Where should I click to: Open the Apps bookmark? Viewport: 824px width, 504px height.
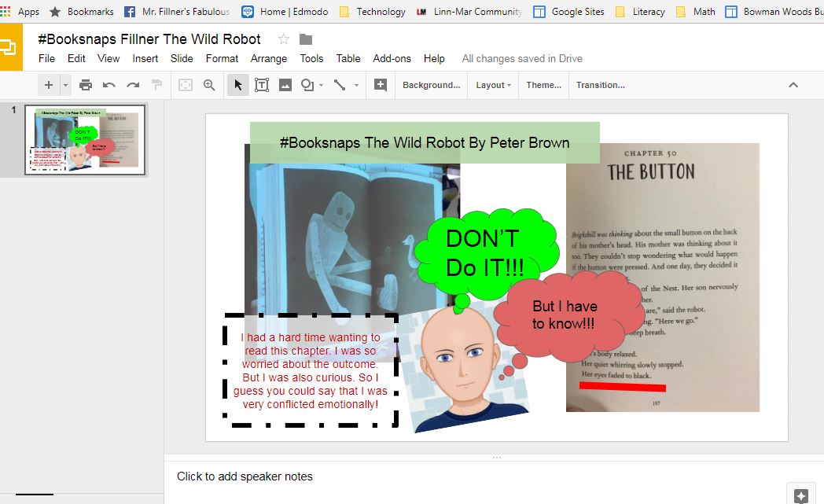pos(20,12)
